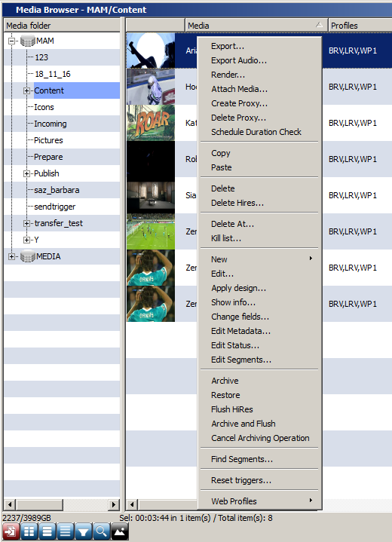
Task: Expand the Publish folder
Action: coord(26,173)
